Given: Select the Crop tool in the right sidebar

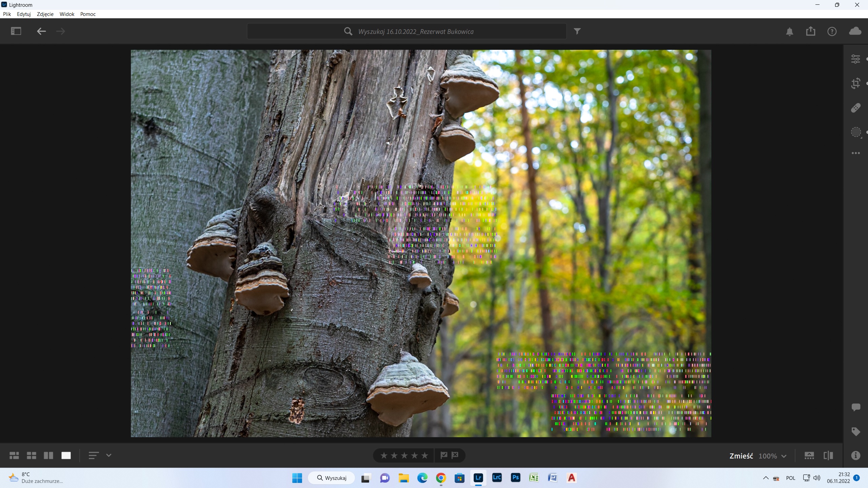Looking at the screenshot, I should (x=855, y=83).
